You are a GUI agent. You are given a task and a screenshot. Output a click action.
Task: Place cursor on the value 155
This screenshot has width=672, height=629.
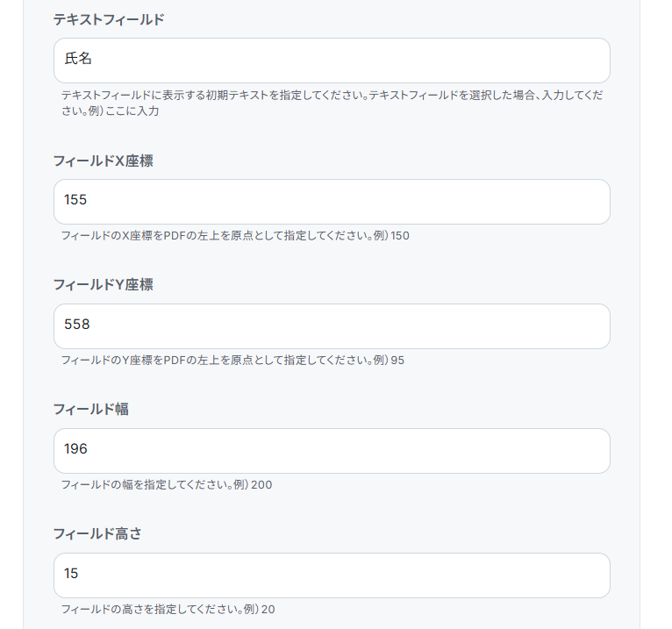75,201
